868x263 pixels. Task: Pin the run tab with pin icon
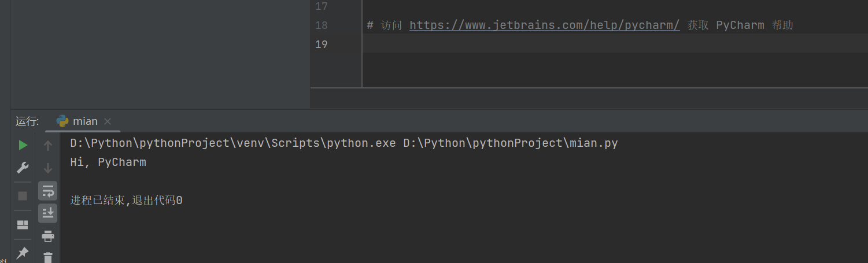[x=23, y=253]
